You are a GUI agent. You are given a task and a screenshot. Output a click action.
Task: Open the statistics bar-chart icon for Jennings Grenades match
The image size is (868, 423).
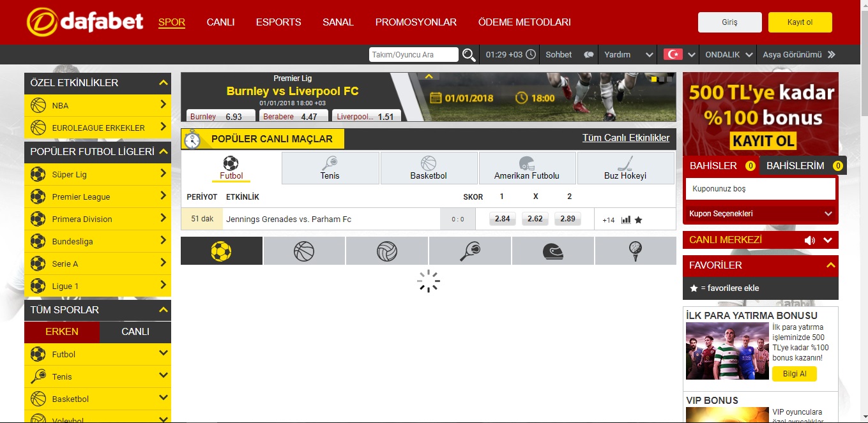coord(626,219)
